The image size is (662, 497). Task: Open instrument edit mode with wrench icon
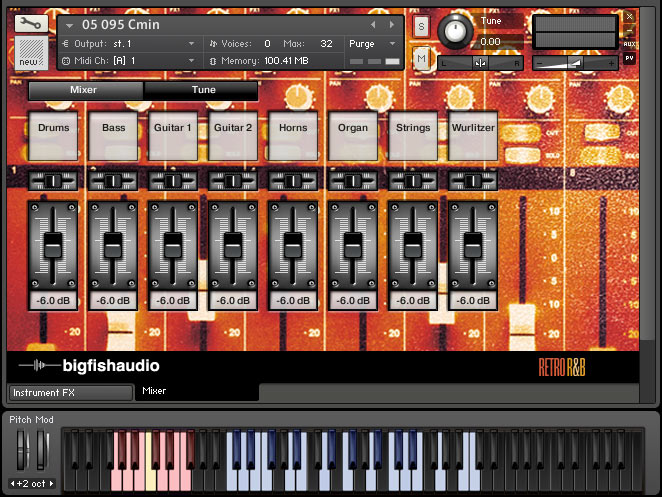click(31, 23)
